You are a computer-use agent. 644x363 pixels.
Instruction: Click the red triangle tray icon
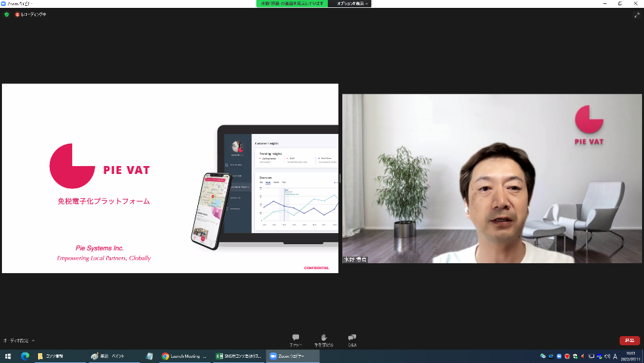point(567,356)
